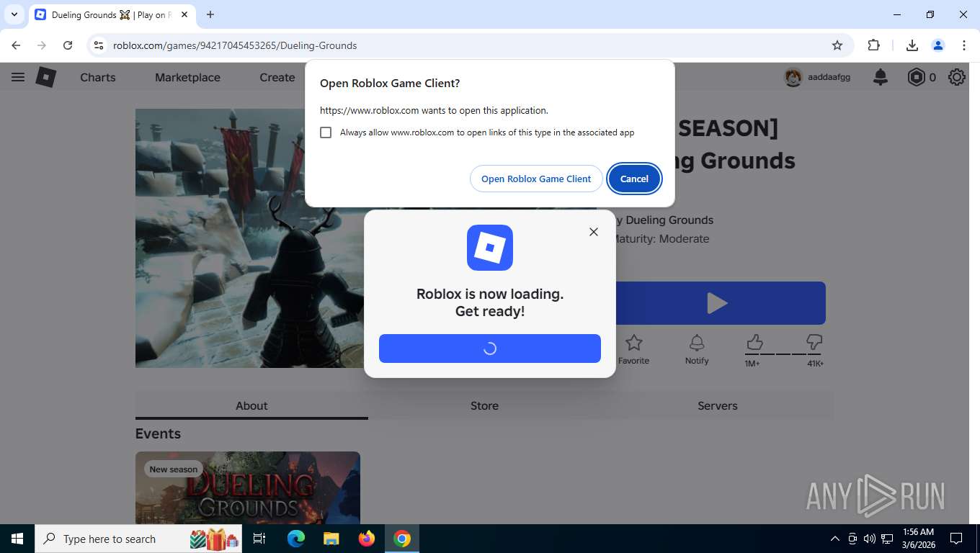Open the Chrome profile icon

coord(938,45)
